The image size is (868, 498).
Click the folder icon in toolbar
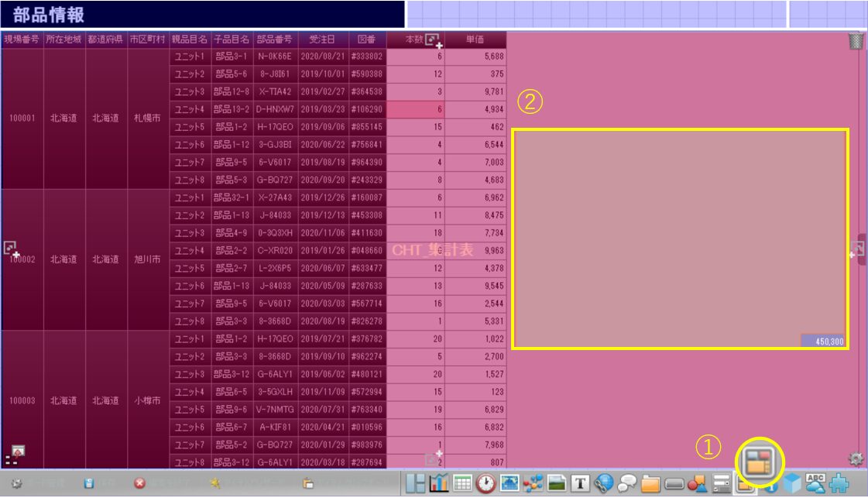coord(650,483)
